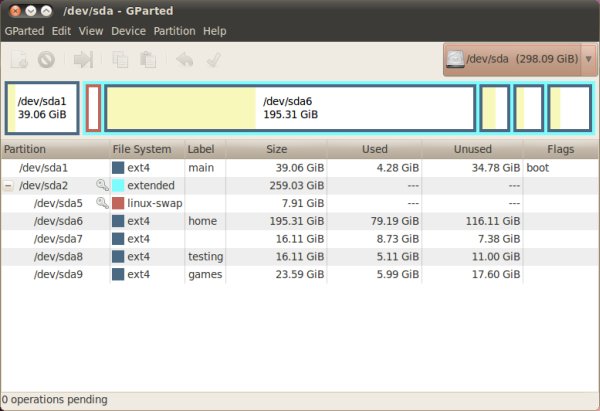Click the 23.59 GiB size value
600x411 pixels.
click(x=300, y=274)
